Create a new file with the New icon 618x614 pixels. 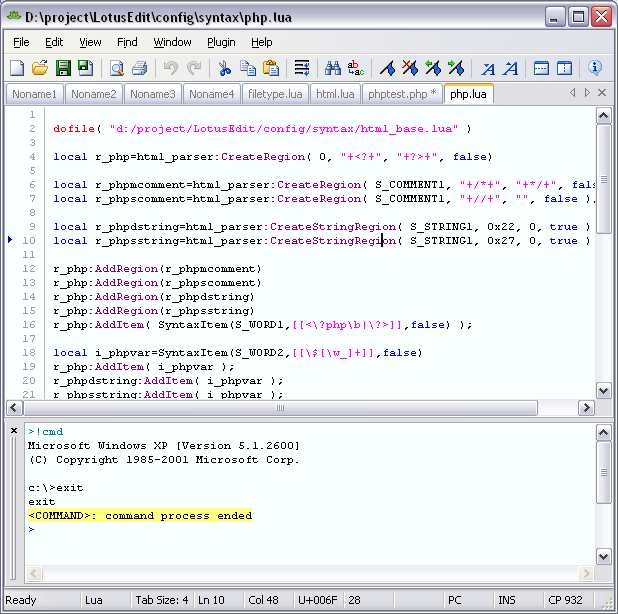tap(17, 68)
